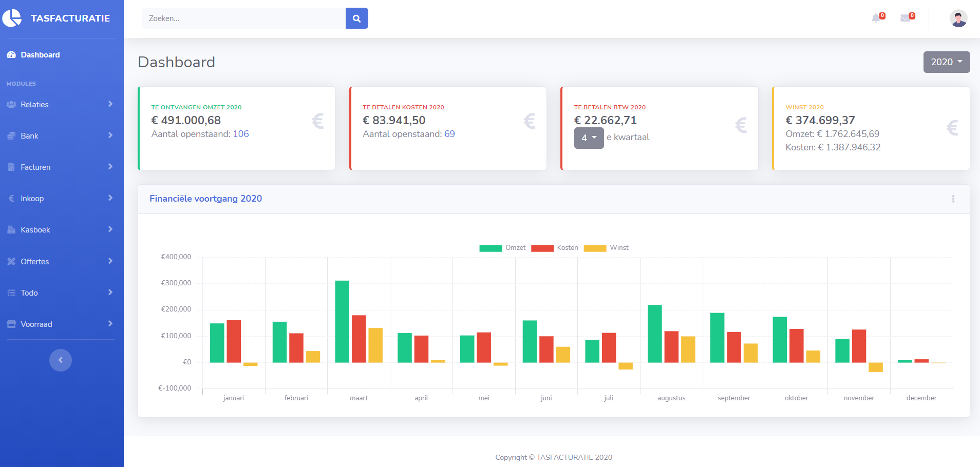The width and height of the screenshot is (980, 467).
Task: Click the user profile avatar
Action: 958,18
